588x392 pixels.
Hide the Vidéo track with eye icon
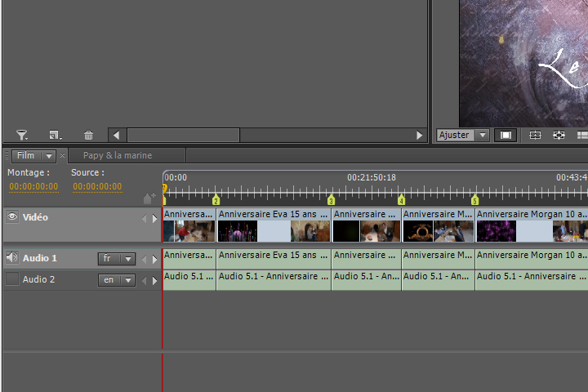(x=12, y=217)
